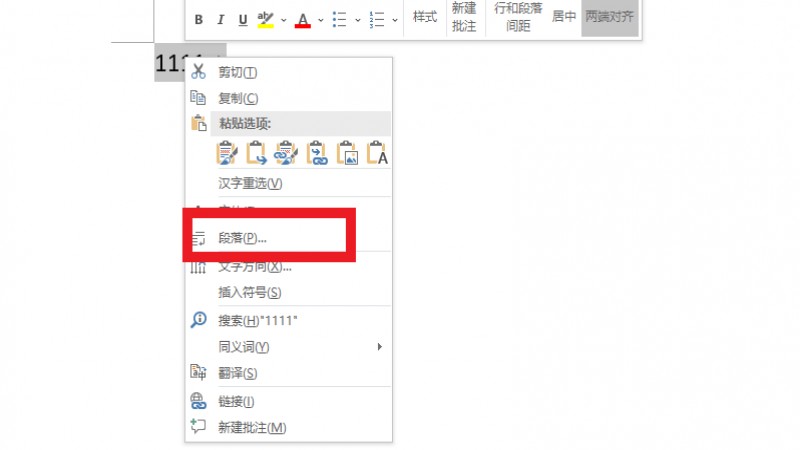The width and height of the screenshot is (800, 450).
Task: Choose paste as picture icon
Action: pyautogui.click(x=347, y=153)
